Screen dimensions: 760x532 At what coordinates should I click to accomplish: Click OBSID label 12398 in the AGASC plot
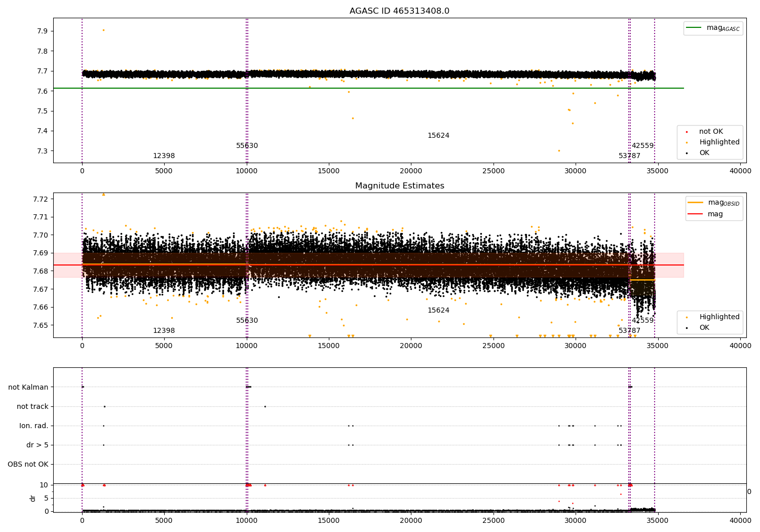[164, 156]
